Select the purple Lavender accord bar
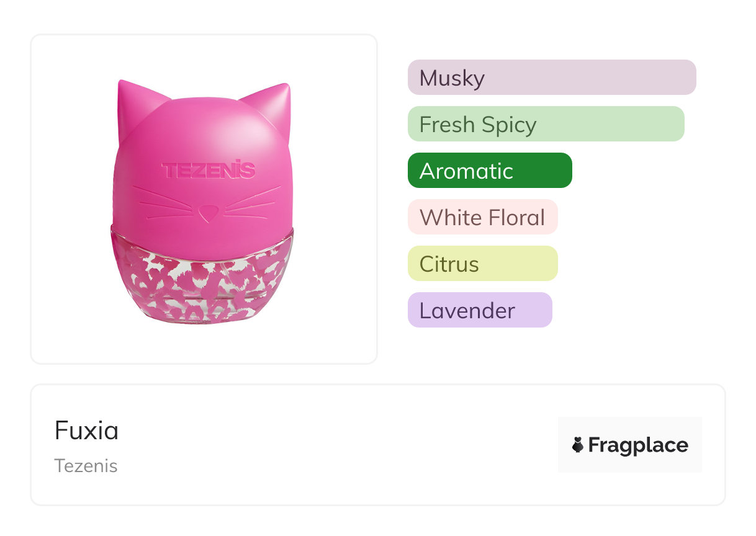The height and width of the screenshot is (536, 756). click(x=479, y=310)
